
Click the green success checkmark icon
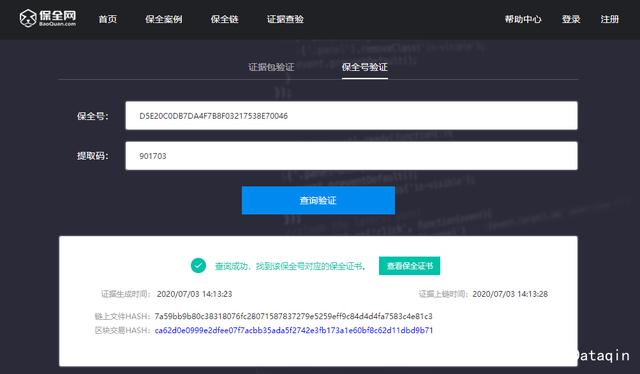pos(198,266)
